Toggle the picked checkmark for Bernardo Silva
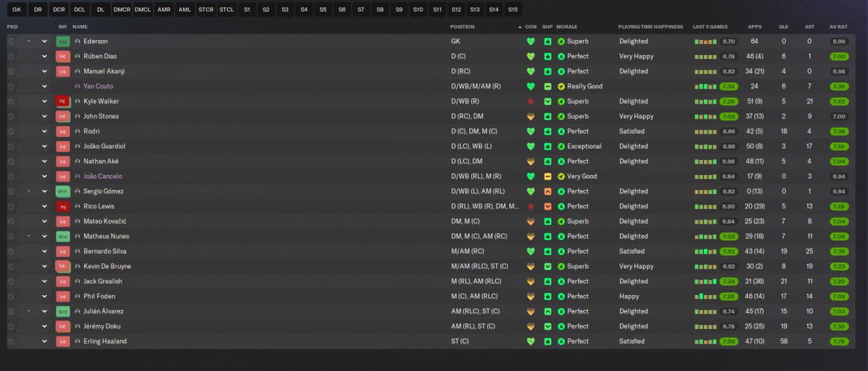868x371 pixels. 11,251
